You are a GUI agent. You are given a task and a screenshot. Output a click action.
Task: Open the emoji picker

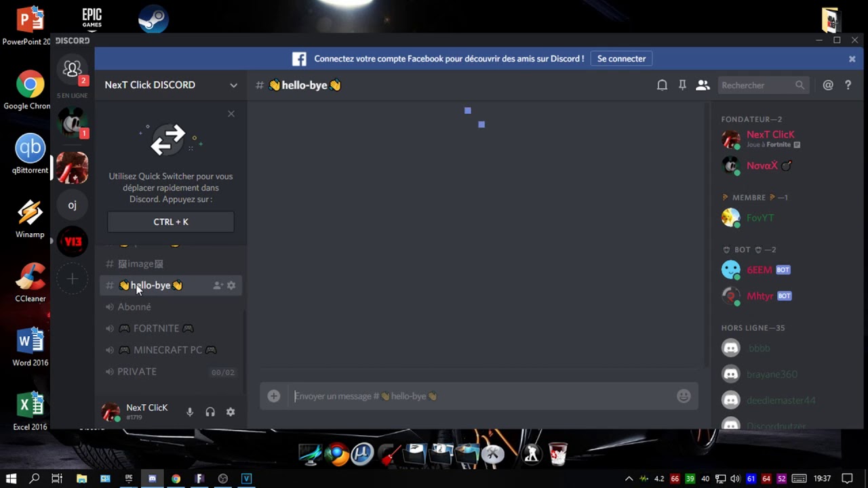[x=684, y=396]
